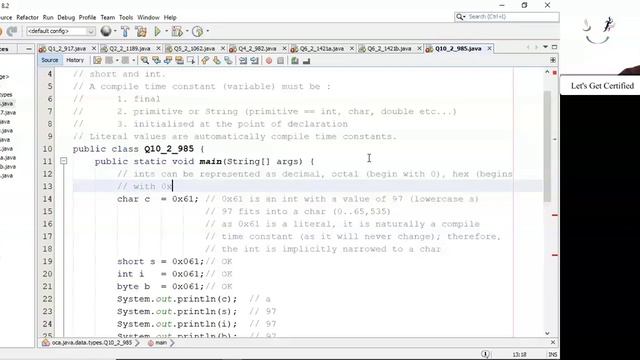640x360 pixels.
Task: Open the browser selection dropdown arrow
Action: click(x=115, y=31)
